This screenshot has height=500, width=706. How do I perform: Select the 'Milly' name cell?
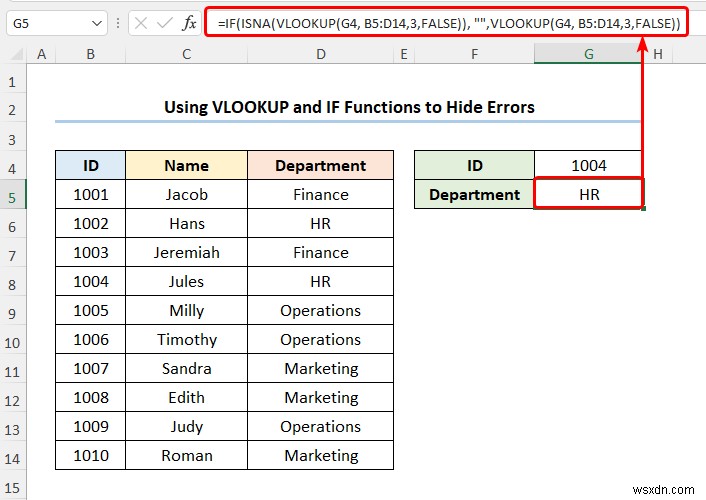pyautogui.click(x=186, y=310)
